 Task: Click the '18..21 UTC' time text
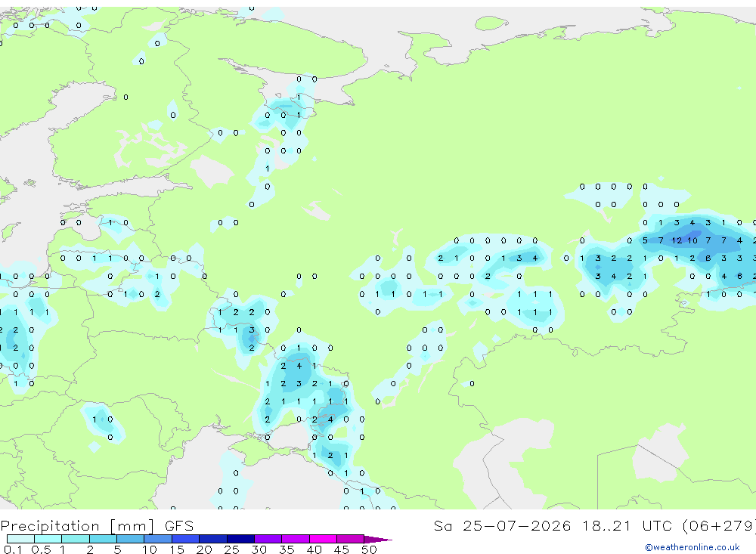[x=626, y=525]
